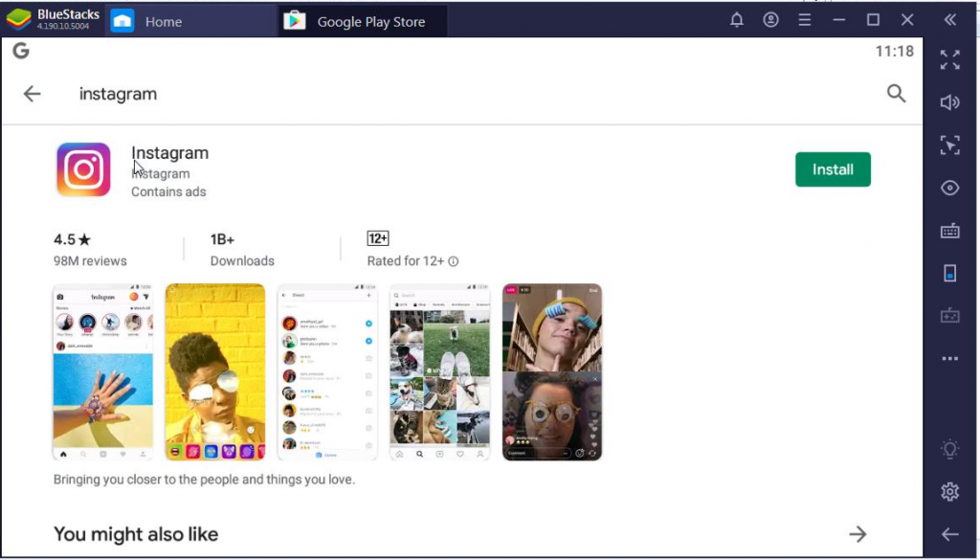
Task: Open the BlueStacks hamburger menu
Action: tap(804, 20)
